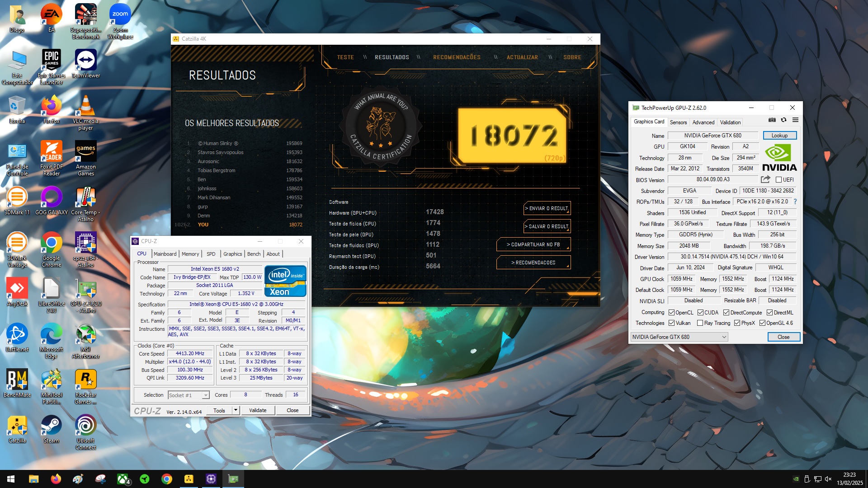Image resolution: width=868 pixels, height=488 pixels.
Task: Click GPU-Z screenshot camera icon
Action: click(772, 120)
